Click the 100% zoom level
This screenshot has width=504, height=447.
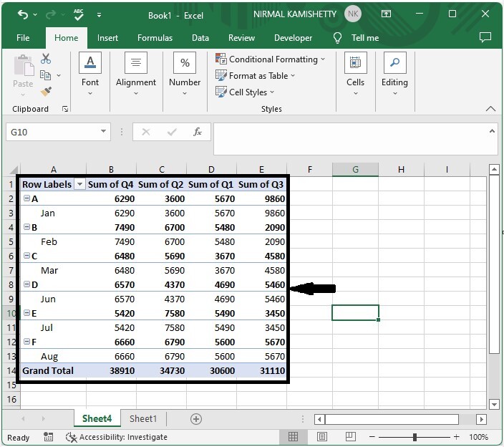click(x=478, y=438)
